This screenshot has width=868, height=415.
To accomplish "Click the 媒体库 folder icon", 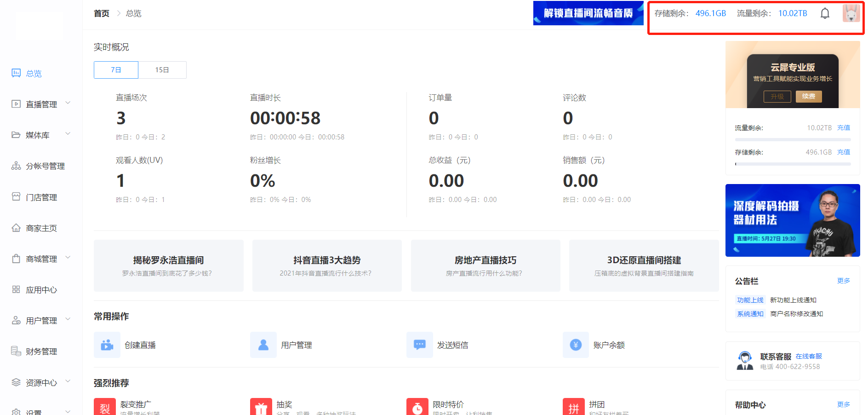I will [x=16, y=135].
